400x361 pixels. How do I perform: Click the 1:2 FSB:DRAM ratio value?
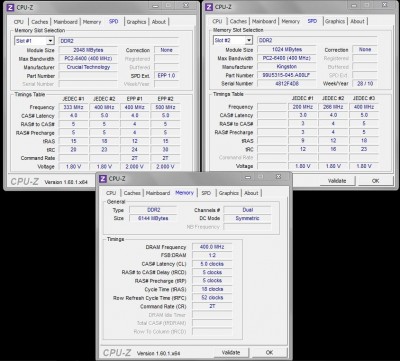tap(212, 255)
